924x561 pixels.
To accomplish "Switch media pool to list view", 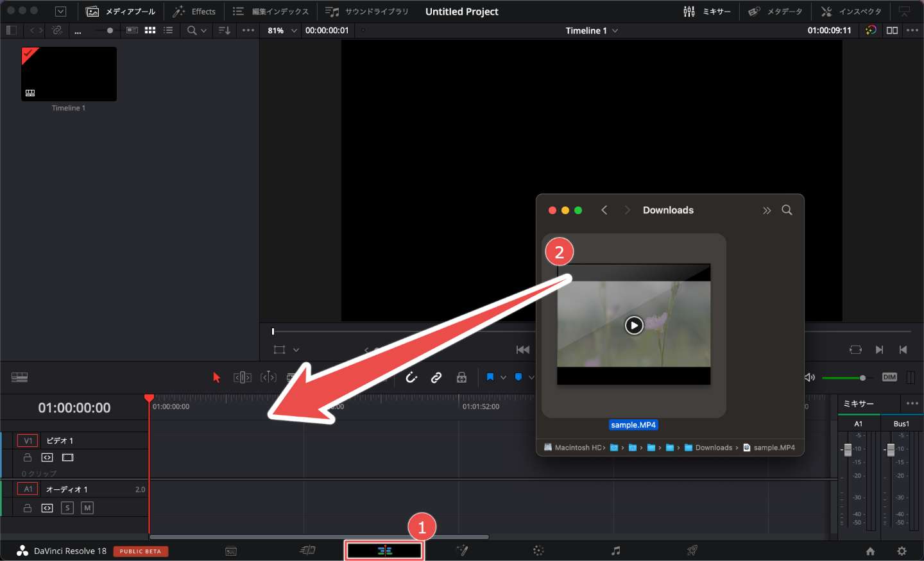I will 168,30.
